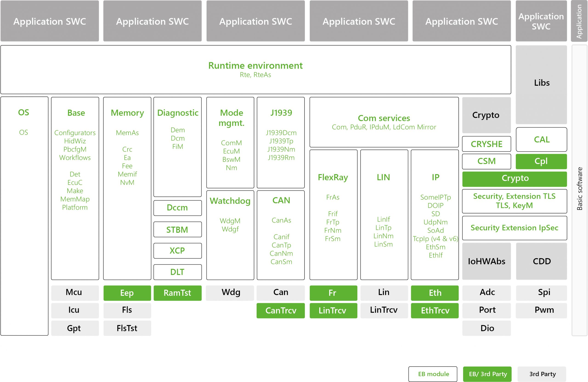Click the green Eth block
The image size is (588, 382).
pos(435,293)
